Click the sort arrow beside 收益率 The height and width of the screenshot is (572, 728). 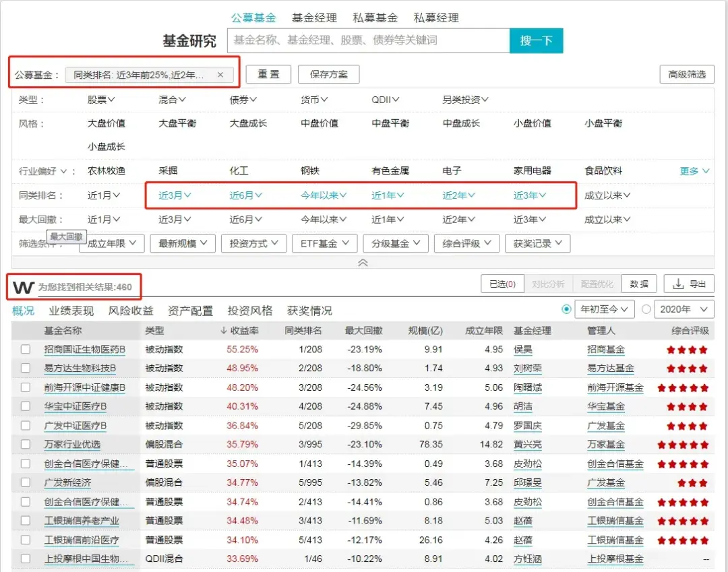pos(223,331)
